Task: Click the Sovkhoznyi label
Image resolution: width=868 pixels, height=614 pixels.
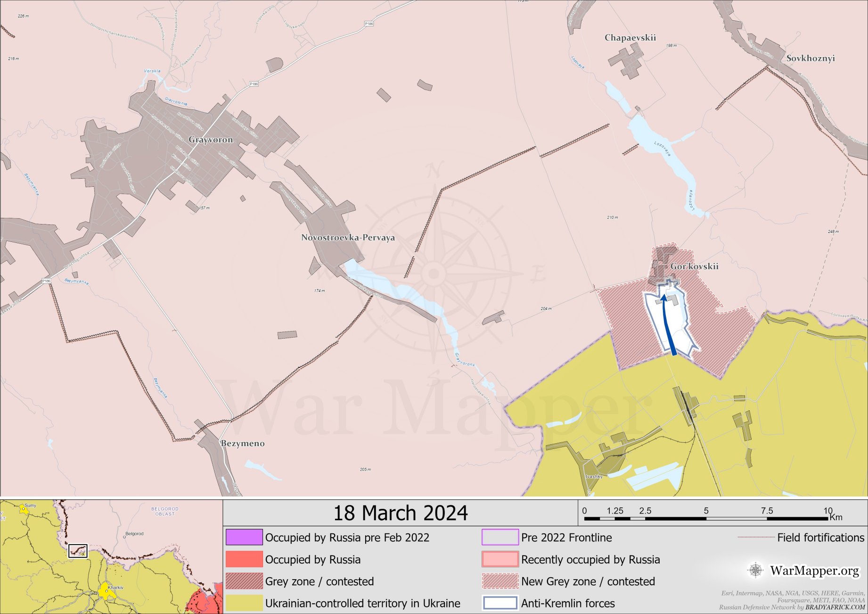Action: click(x=811, y=58)
